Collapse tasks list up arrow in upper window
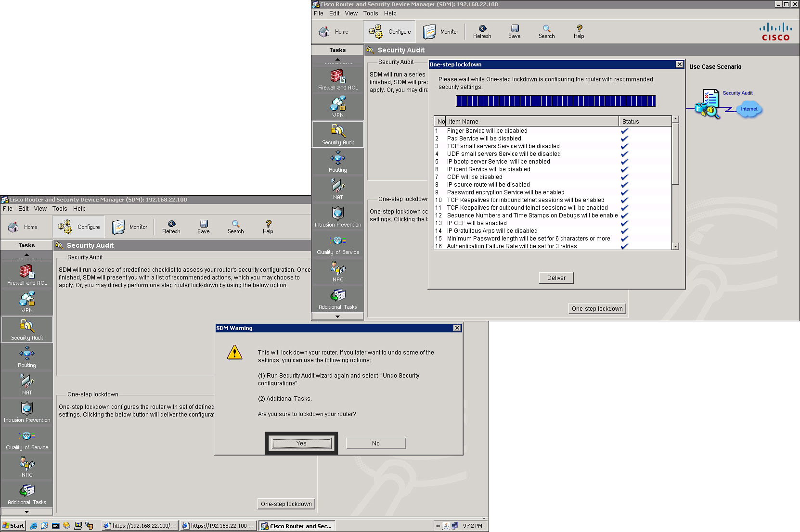The image size is (800, 532). 337,59
